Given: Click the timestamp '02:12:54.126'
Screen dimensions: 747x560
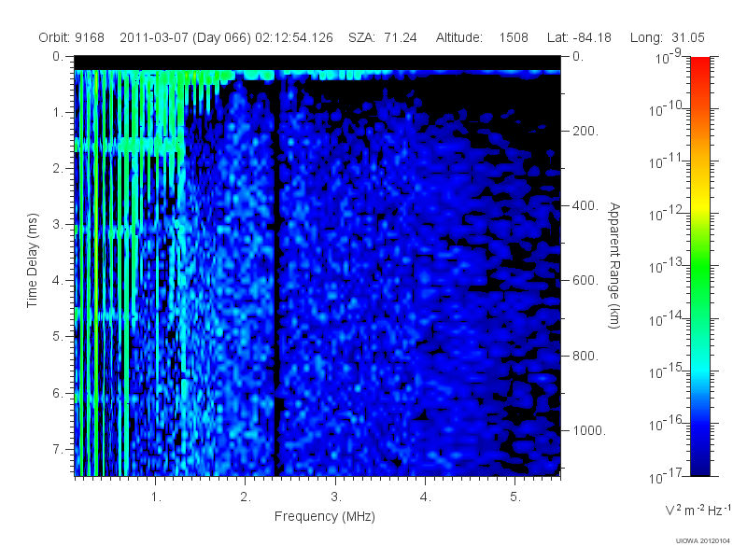Looking at the screenshot, I should 294,37.
